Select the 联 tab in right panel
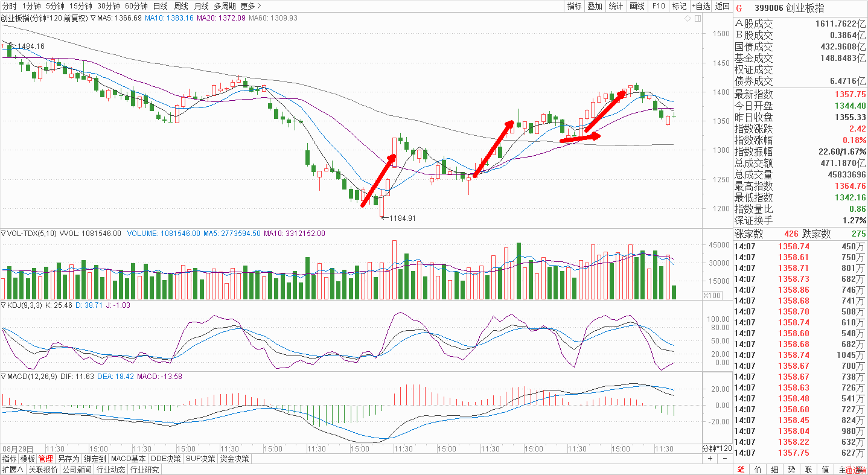 pyautogui.click(x=808, y=470)
